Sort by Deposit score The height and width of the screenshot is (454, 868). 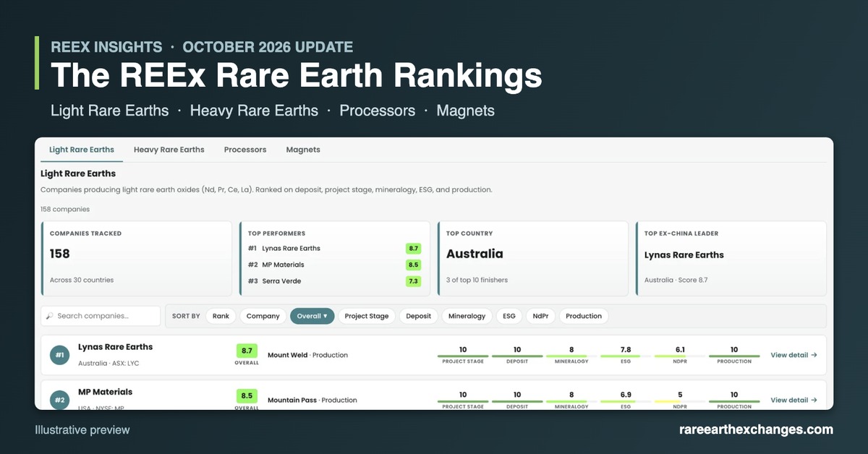[419, 316]
